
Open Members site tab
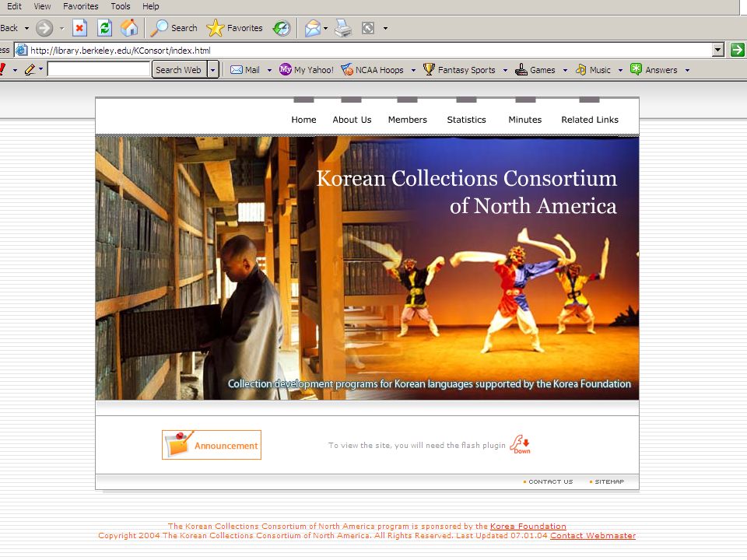click(407, 120)
